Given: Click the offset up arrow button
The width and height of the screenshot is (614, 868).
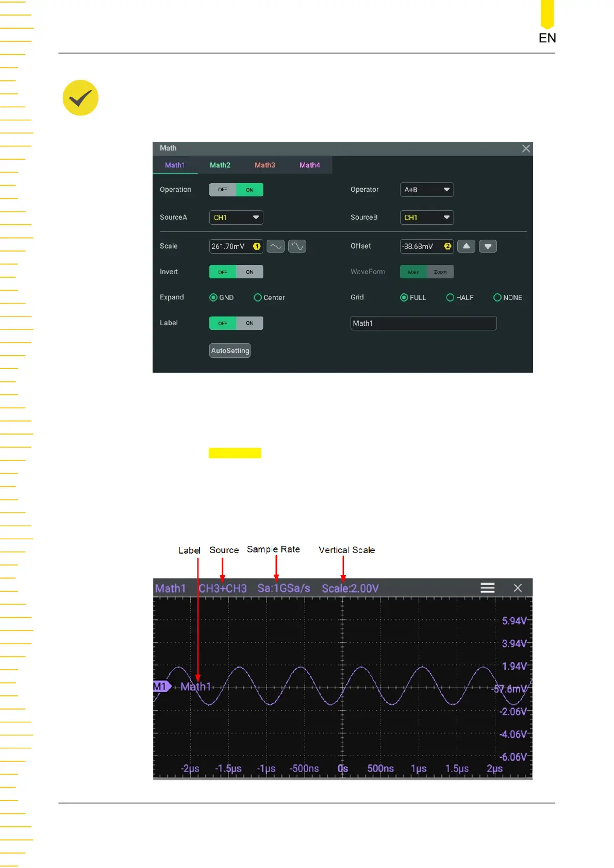Looking at the screenshot, I should pos(467,246).
